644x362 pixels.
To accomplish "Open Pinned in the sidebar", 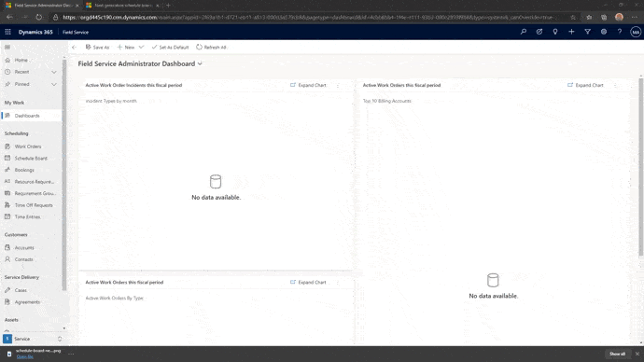I will click(x=21, y=84).
